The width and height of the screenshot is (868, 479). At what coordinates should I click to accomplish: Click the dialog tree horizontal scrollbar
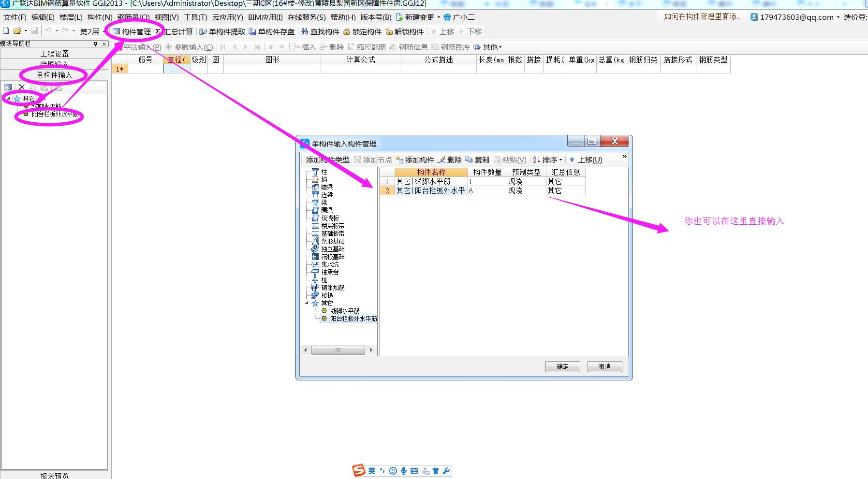pyautogui.click(x=338, y=350)
